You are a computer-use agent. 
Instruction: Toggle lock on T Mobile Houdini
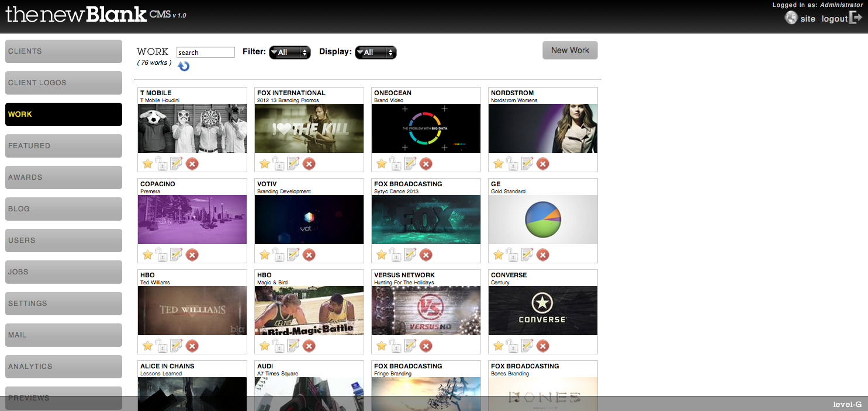coord(161,163)
